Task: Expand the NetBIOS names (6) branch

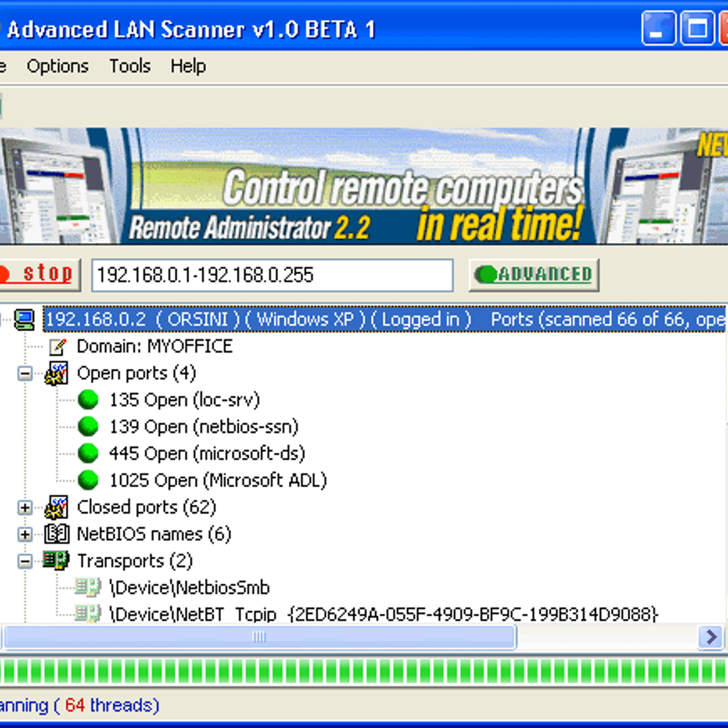Action: tap(25, 534)
